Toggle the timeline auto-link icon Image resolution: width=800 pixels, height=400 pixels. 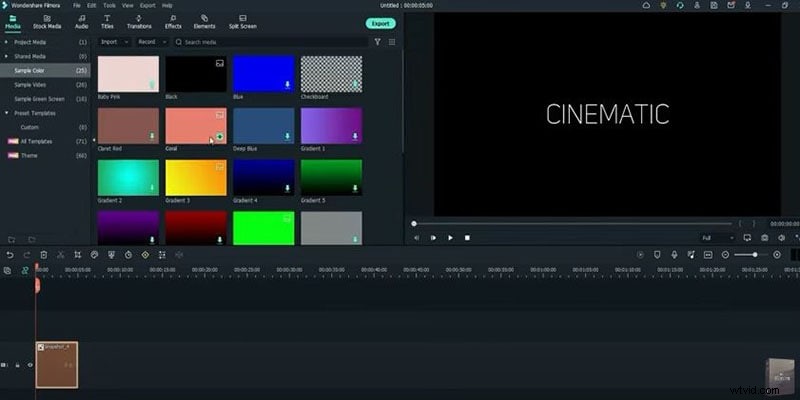point(25,270)
